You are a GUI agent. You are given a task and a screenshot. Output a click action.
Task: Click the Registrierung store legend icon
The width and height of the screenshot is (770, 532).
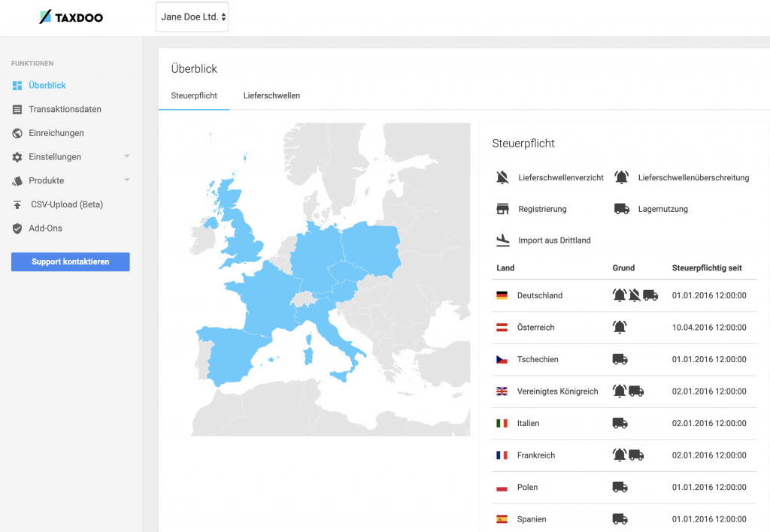(x=502, y=209)
